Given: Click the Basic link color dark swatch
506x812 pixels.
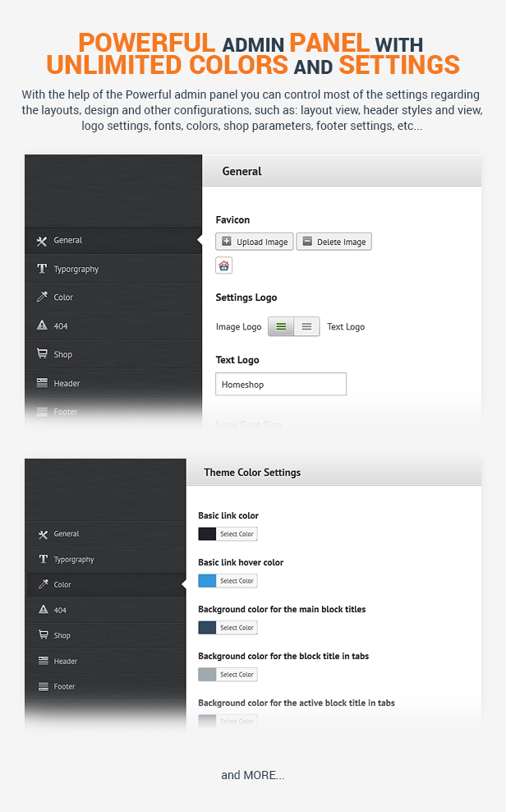Looking at the screenshot, I should pos(207,534).
